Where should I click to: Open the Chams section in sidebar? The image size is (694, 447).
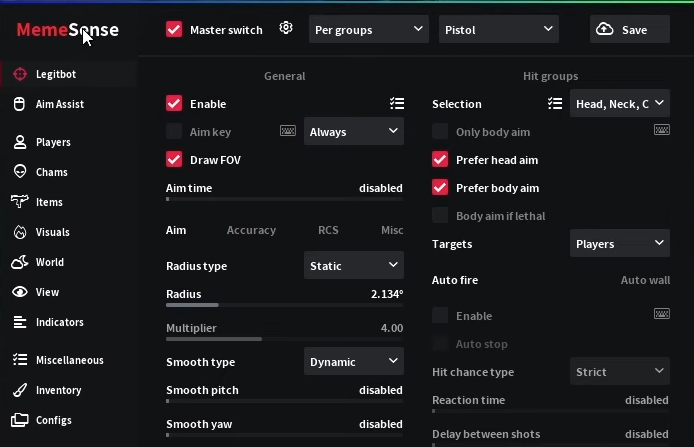pyautogui.click(x=51, y=172)
